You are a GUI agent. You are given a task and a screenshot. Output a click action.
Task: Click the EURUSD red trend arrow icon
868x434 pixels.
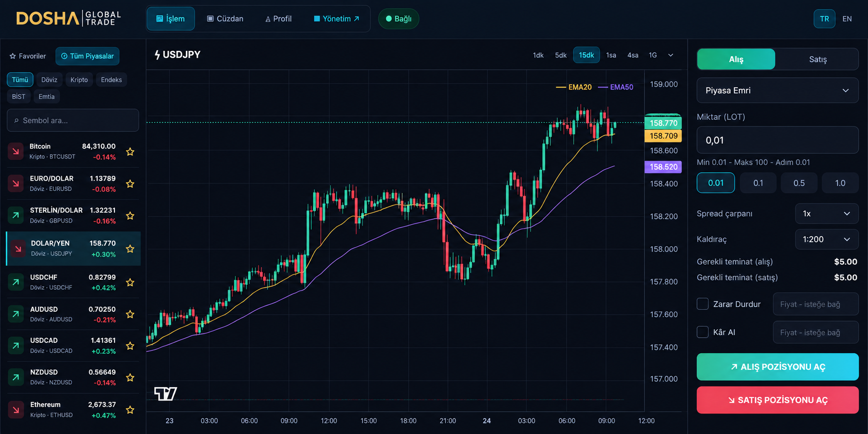point(16,183)
